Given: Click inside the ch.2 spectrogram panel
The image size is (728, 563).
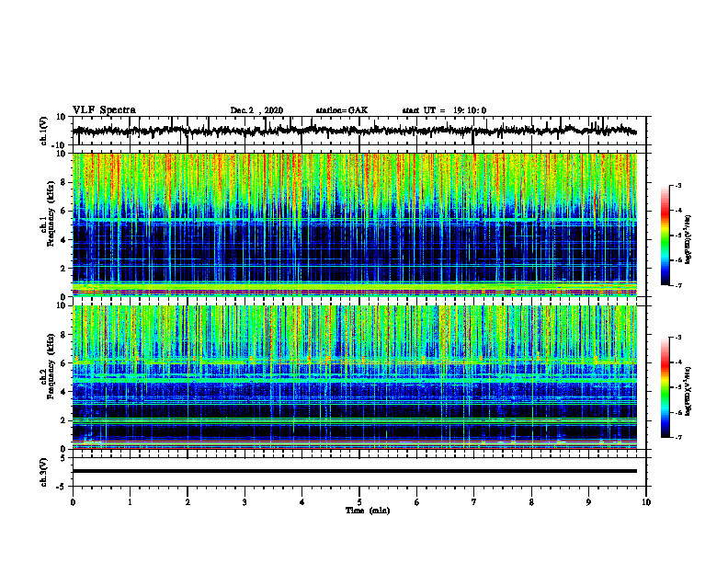Looking at the screenshot, I should click(355, 377).
